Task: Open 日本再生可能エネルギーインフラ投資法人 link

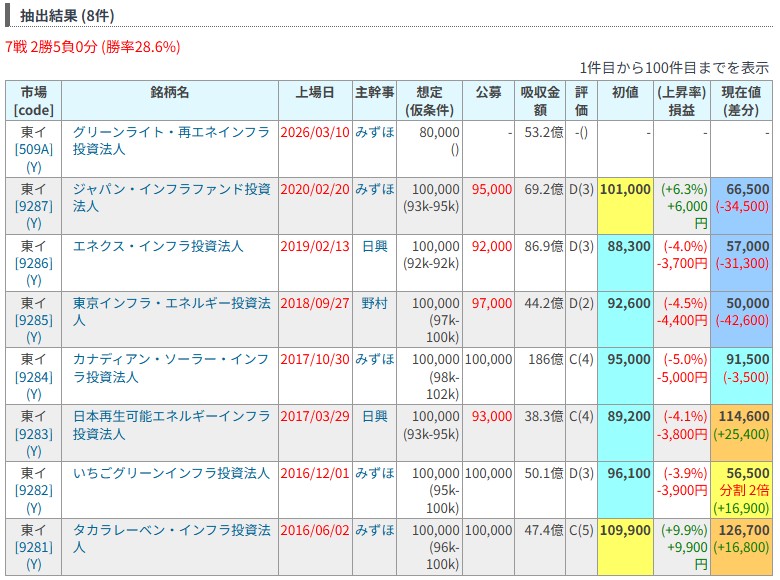Action: pyautogui.click(x=170, y=417)
